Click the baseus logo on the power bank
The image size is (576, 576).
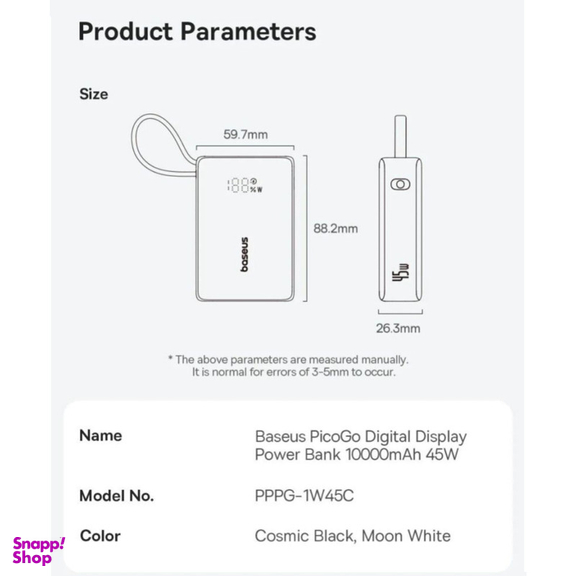pyautogui.click(x=245, y=255)
